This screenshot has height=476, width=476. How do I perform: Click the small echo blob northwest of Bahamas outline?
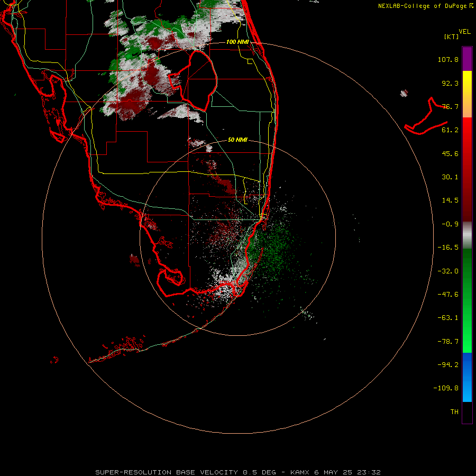(x=404, y=93)
